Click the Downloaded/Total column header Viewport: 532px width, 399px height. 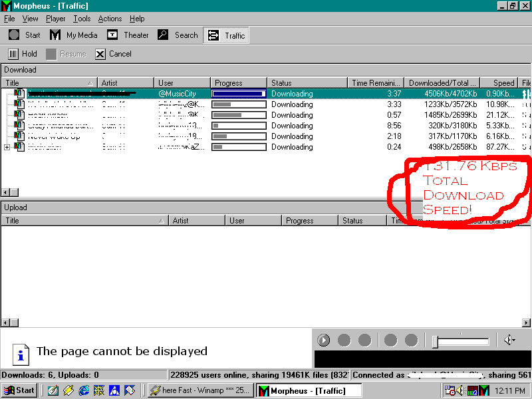pyautogui.click(x=442, y=82)
